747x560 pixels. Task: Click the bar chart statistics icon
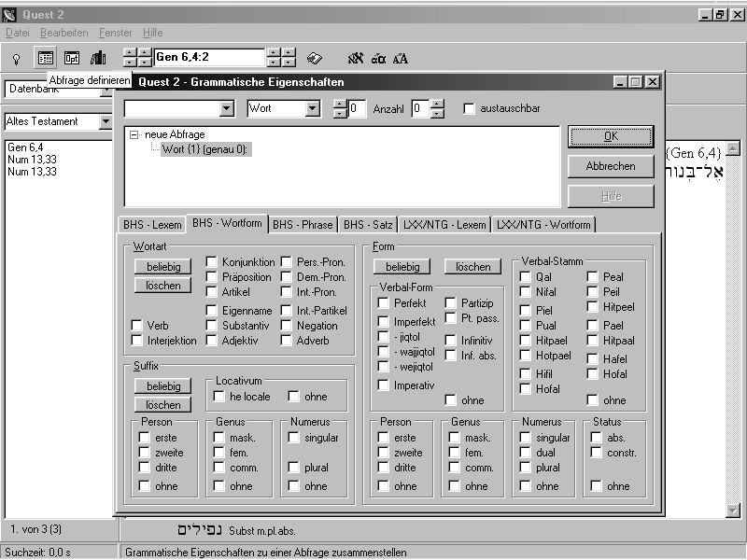(x=98, y=58)
